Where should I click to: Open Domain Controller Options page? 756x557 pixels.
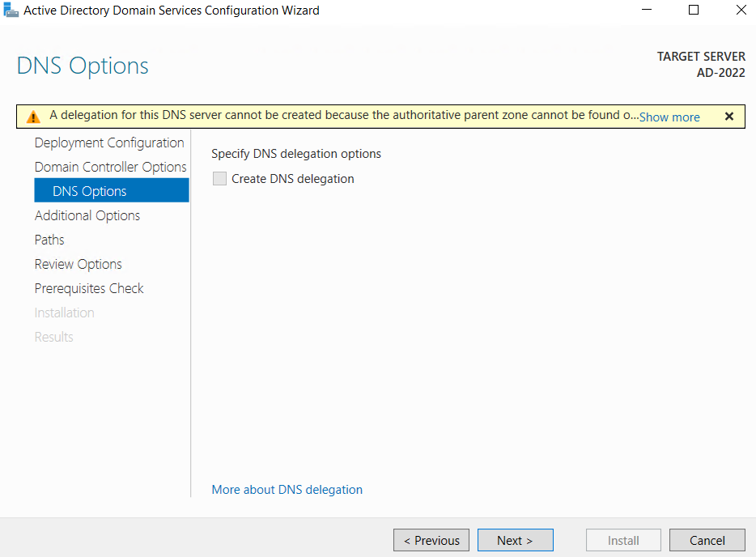coord(111,167)
